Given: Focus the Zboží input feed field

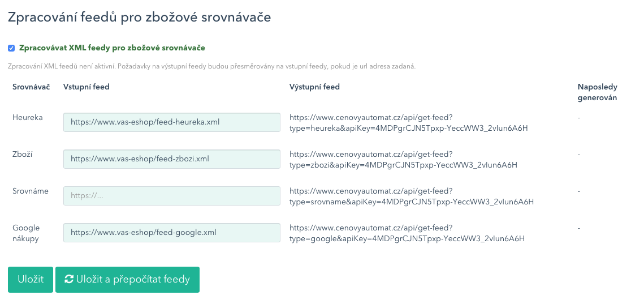Looking at the screenshot, I should (172, 159).
